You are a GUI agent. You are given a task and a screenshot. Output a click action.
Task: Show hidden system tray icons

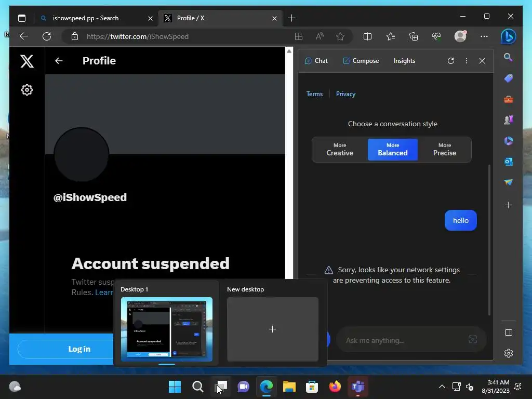[442, 387]
